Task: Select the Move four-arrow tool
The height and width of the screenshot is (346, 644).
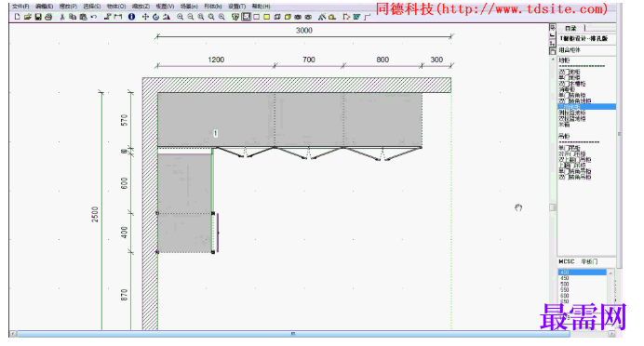Action: click(145, 17)
